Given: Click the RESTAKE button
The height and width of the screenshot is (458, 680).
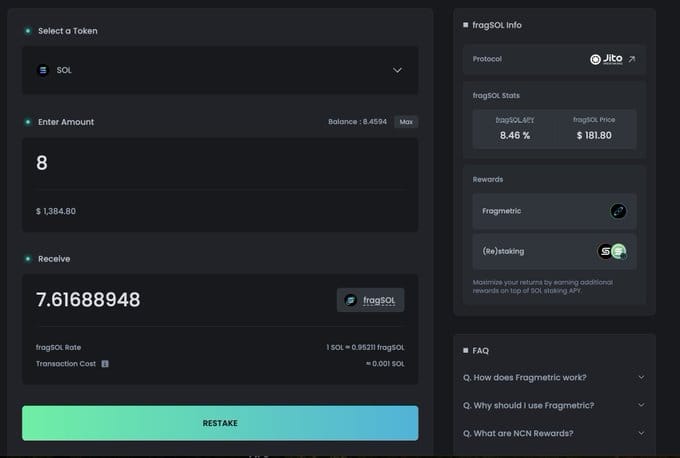Looking at the screenshot, I should (x=220, y=423).
